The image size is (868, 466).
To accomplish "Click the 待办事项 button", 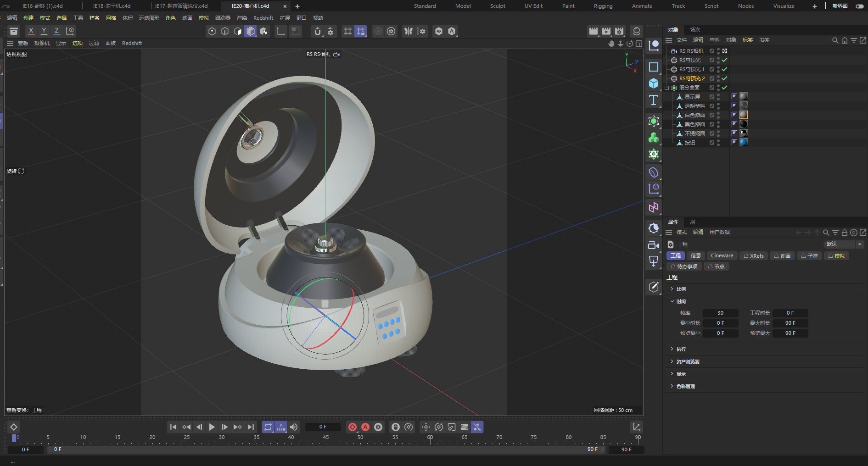I will (684, 266).
